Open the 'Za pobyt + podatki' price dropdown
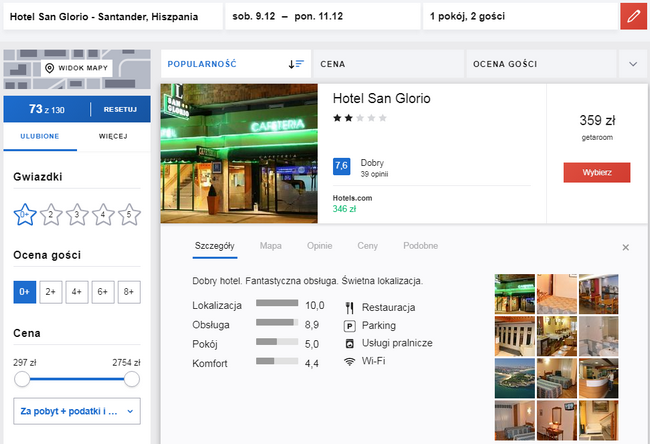The height and width of the screenshot is (444, 650). 77,410
